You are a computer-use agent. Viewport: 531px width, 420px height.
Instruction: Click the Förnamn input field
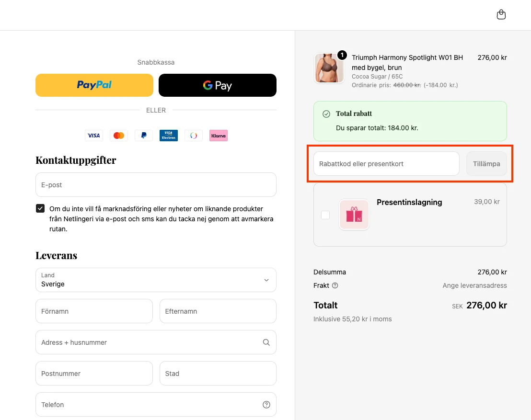tap(94, 311)
